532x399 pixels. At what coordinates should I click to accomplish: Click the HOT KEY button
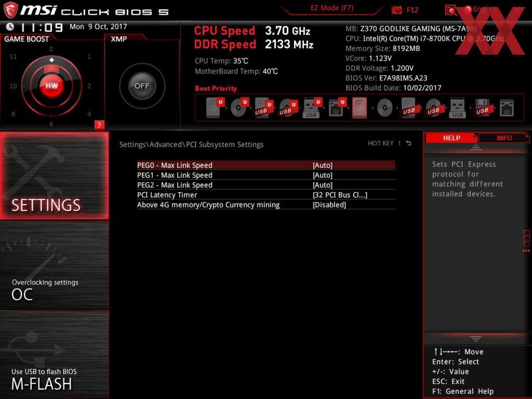(381, 143)
